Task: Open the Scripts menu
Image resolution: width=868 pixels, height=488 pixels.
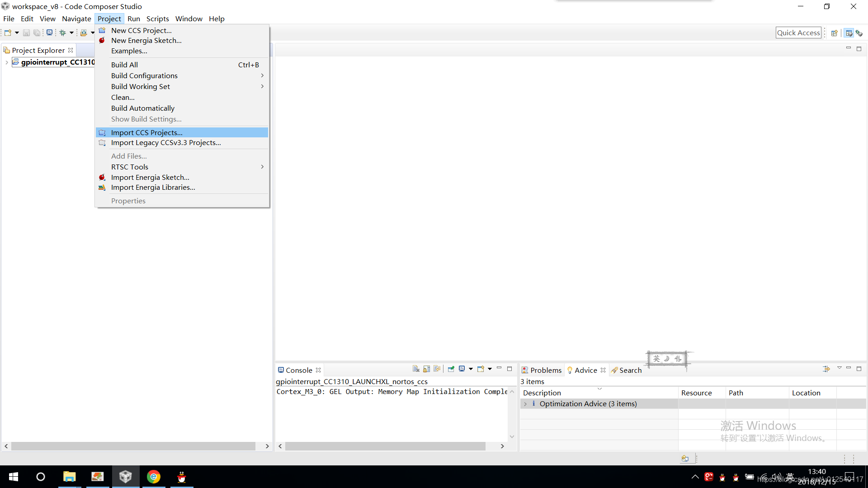Action: click(157, 19)
